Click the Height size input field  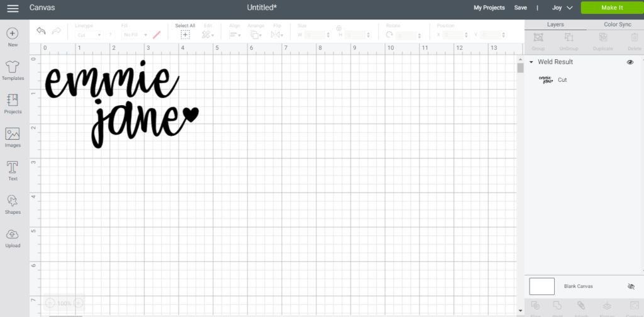click(x=355, y=35)
